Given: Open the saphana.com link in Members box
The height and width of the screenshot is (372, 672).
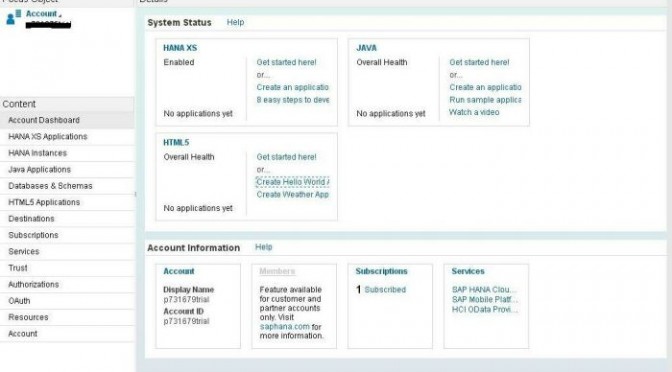Looking at the screenshot, I should click(285, 327).
